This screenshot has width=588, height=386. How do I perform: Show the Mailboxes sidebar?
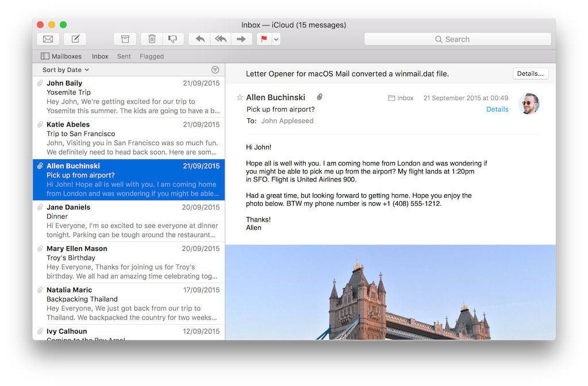61,56
